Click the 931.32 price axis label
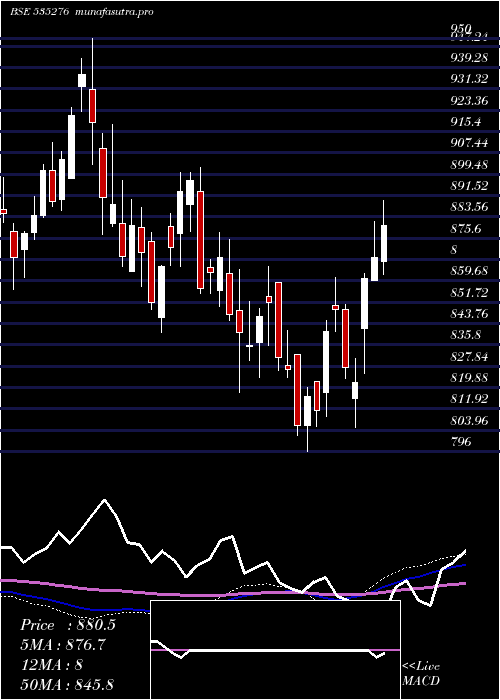The image size is (500, 700). coord(469,79)
